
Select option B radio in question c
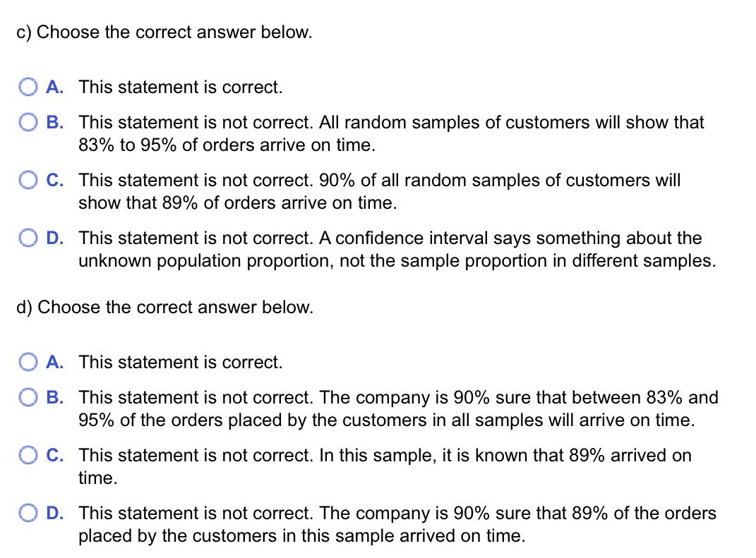pos(28,123)
